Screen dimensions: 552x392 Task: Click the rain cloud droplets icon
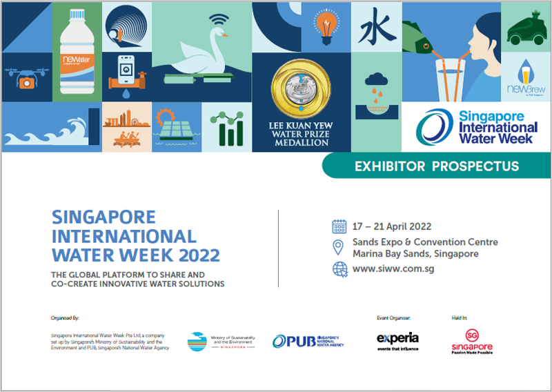click(x=376, y=96)
